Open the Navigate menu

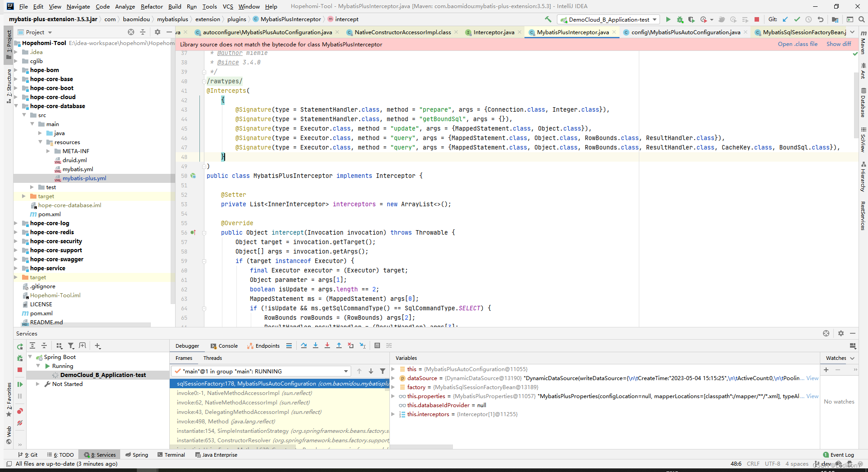click(x=78, y=6)
